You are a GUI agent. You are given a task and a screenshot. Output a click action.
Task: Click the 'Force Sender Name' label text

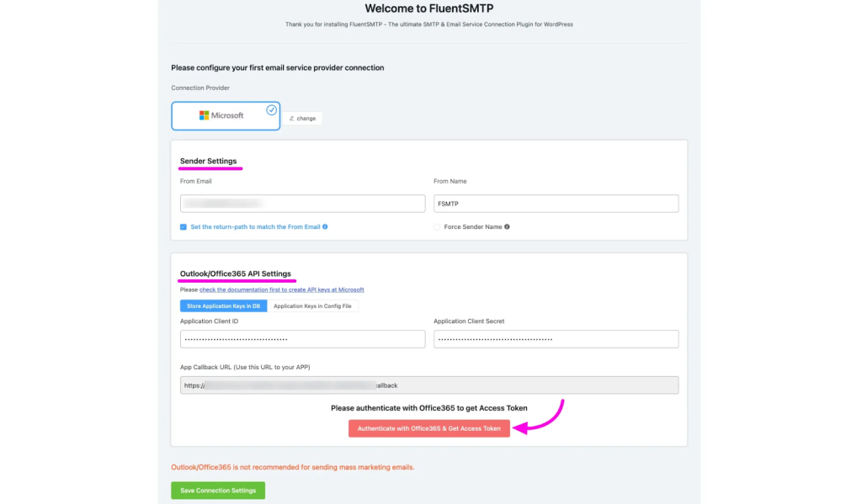click(472, 227)
